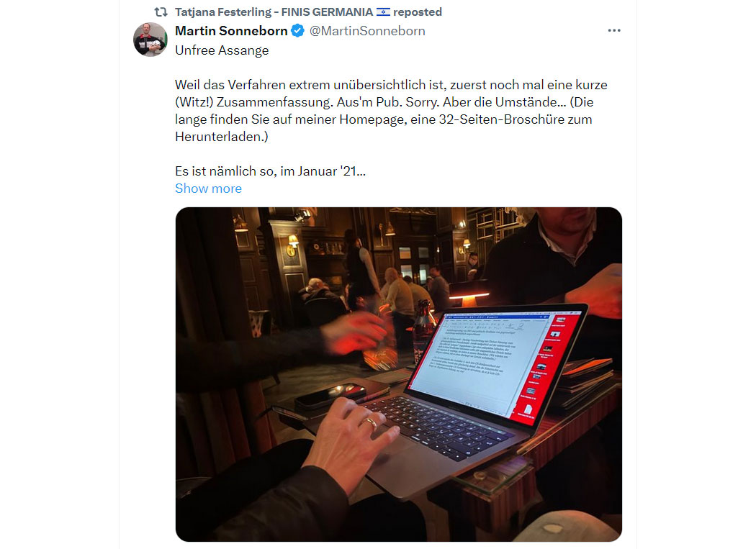Open Martin Sonneborn's profile picture
756x549 pixels.
pyautogui.click(x=150, y=40)
